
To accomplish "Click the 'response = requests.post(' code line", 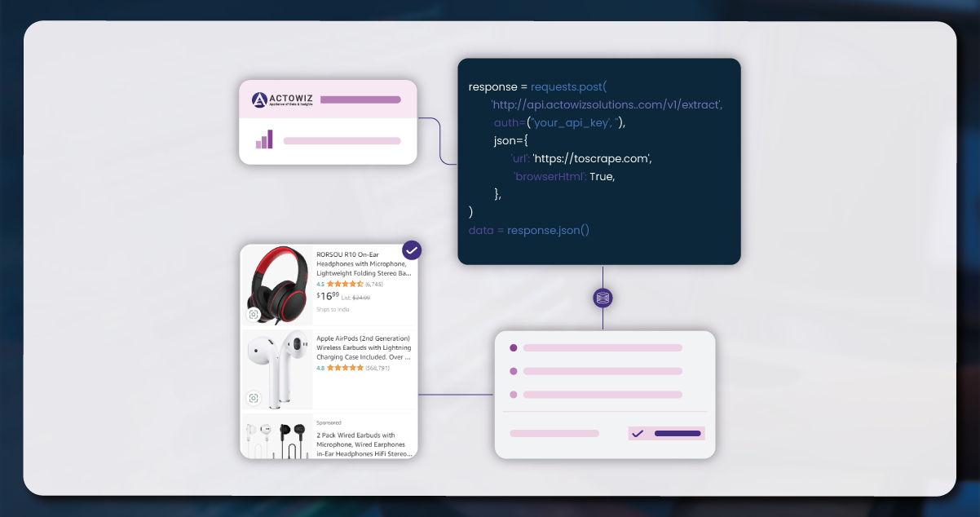I will [538, 86].
